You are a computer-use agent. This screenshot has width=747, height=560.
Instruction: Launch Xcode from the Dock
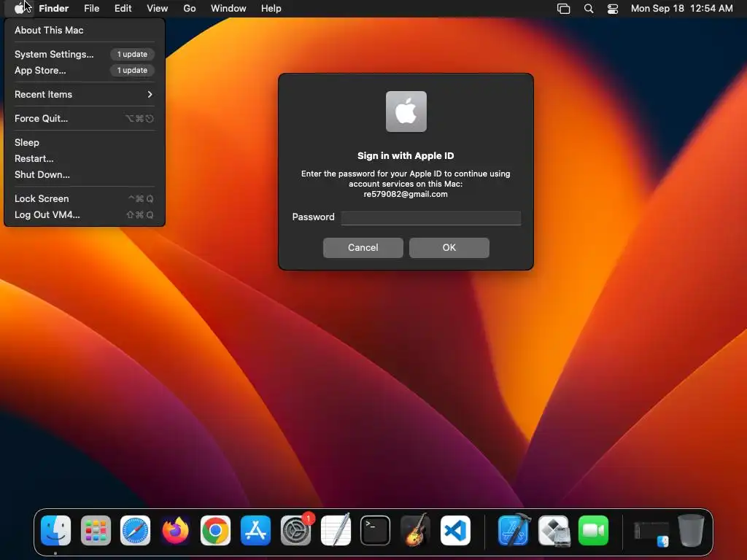[x=514, y=531]
